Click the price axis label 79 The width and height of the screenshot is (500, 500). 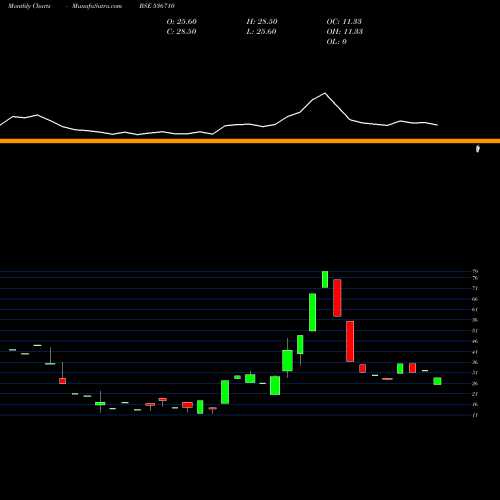(475, 271)
